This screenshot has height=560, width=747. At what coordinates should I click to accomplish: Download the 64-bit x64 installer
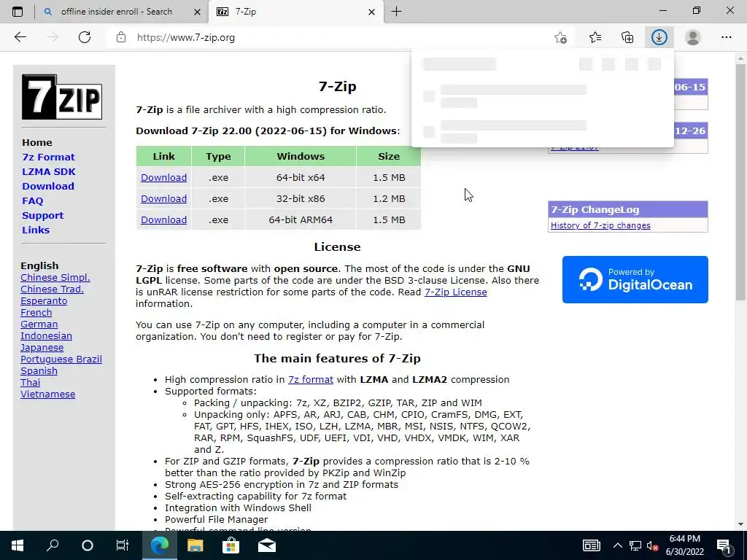[163, 178]
